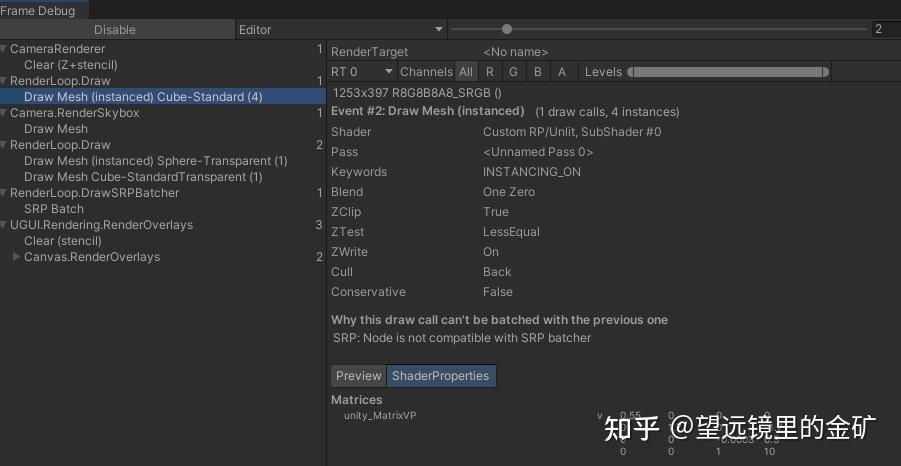This screenshot has height=466, width=901.
Task: Click the RenderLoop.DrawSRPBatcher label
Action: tap(94, 193)
